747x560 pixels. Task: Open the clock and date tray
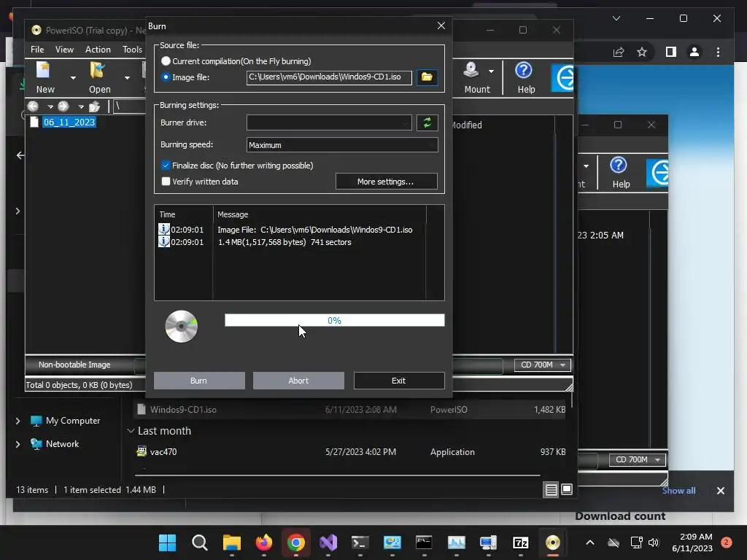click(x=692, y=542)
